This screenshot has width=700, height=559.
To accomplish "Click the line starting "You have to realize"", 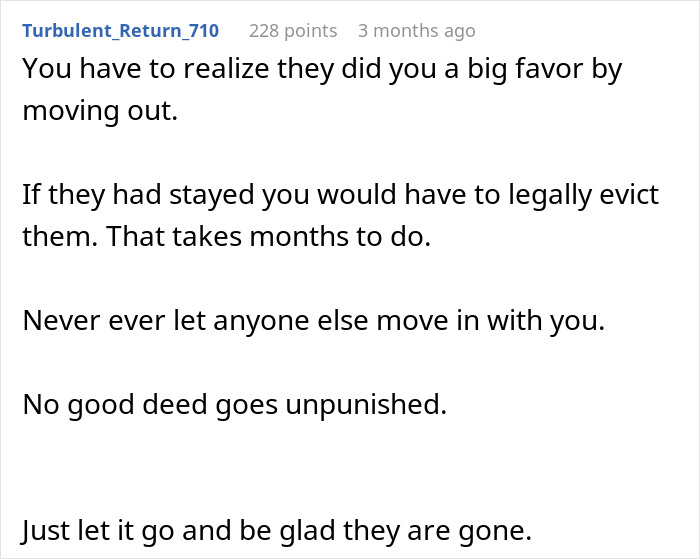I will click(322, 70).
